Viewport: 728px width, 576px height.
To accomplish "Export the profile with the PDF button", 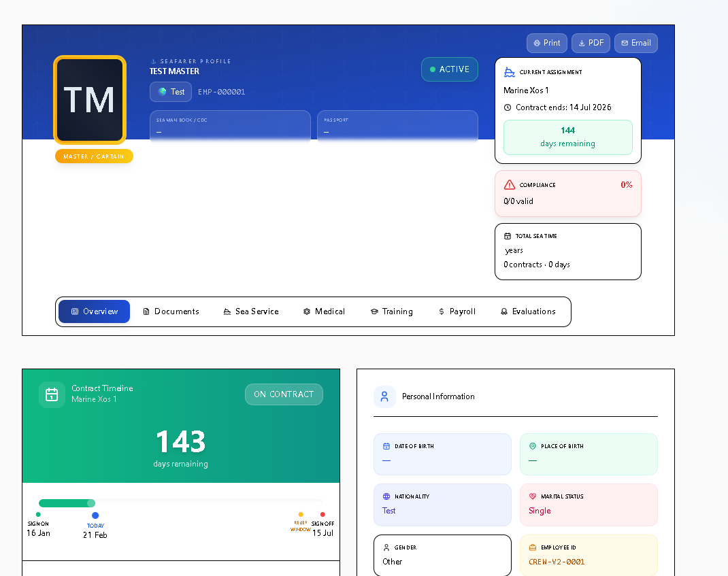I will click(x=591, y=43).
